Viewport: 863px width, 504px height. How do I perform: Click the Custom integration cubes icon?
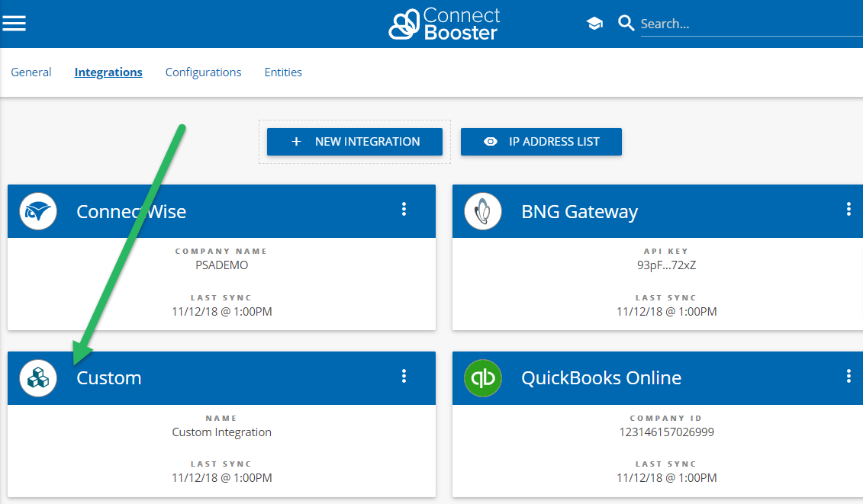(x=38, y=378)
